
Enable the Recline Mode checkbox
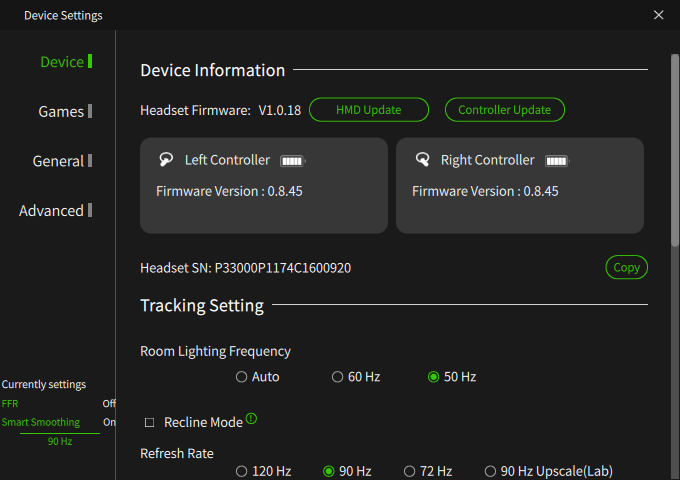coord(150,423)
